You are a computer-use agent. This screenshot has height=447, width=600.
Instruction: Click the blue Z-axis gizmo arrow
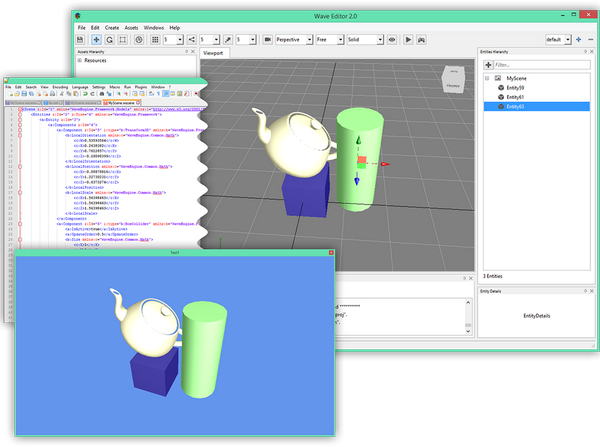[357, 180]
